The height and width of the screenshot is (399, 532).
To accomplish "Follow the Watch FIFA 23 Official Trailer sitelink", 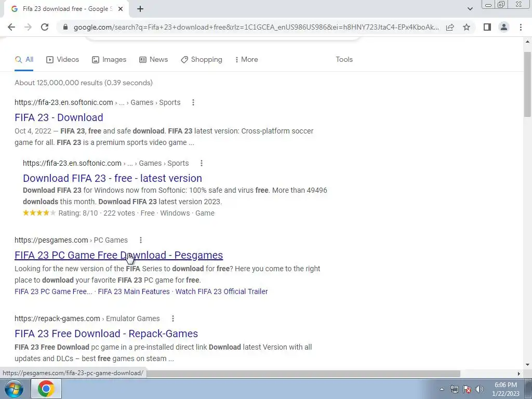I will coord(221,291).
